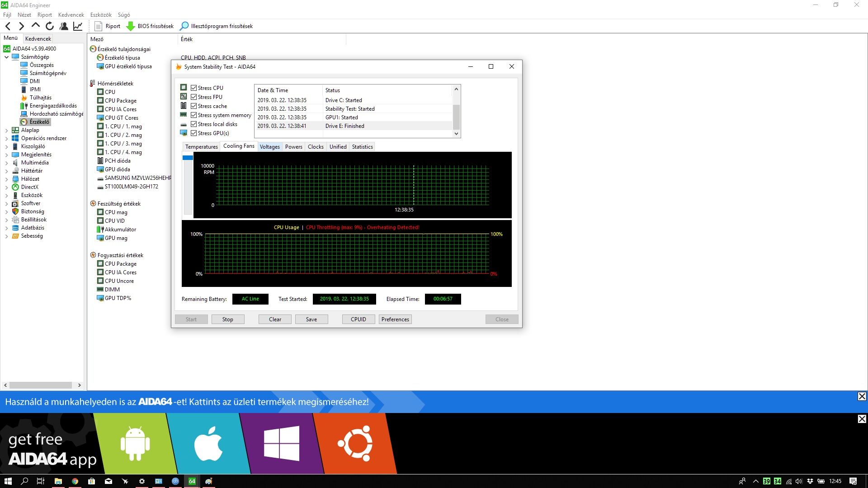Collapse the Számítógép tree node
The height and width of the screenshot is (488, 868).
(x=6, y=57)
